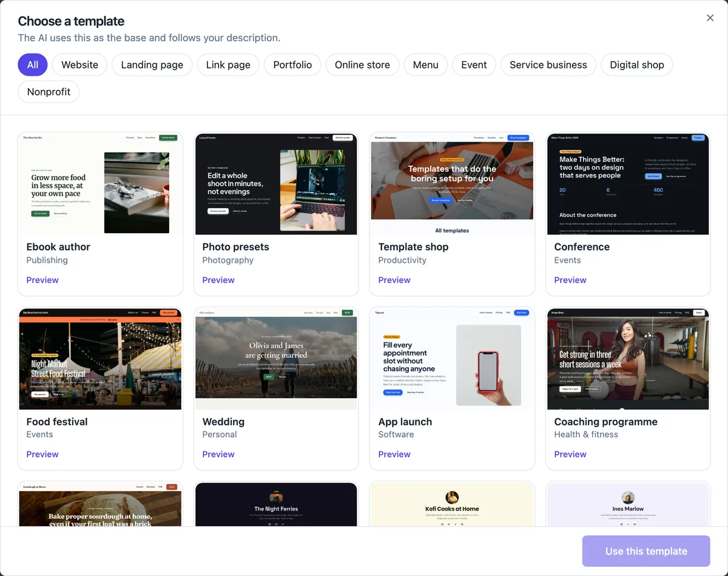The image size is (728, 576).
Task: Close the Choose a template dialog
Action: click(x=710, y=18)
